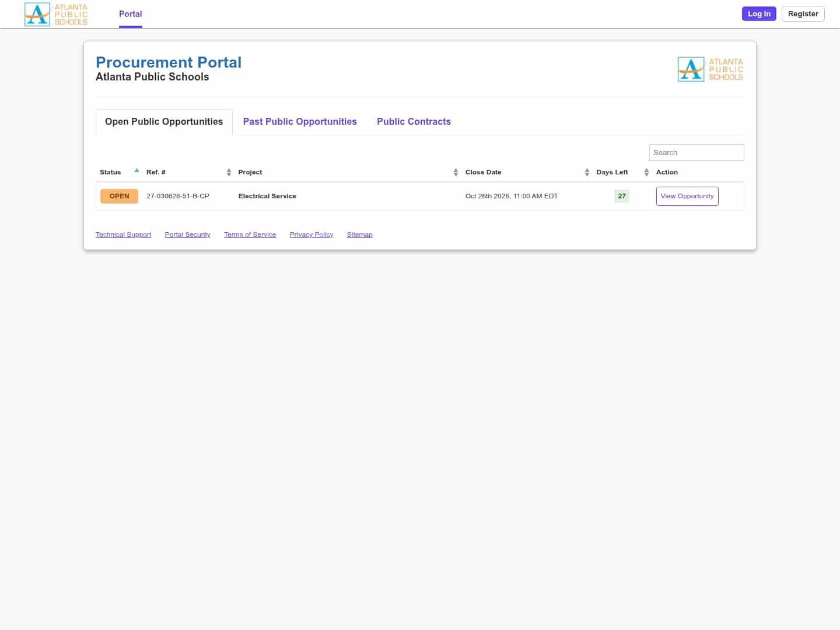Click the Oct 26th 2026 close date
The image size is (840, 630).
[512, 196]
